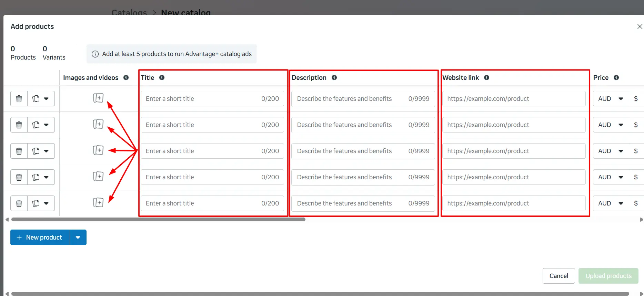Click the info icon beside the Title header
Viewport: 644px width, 296px height.
(162, 78)
